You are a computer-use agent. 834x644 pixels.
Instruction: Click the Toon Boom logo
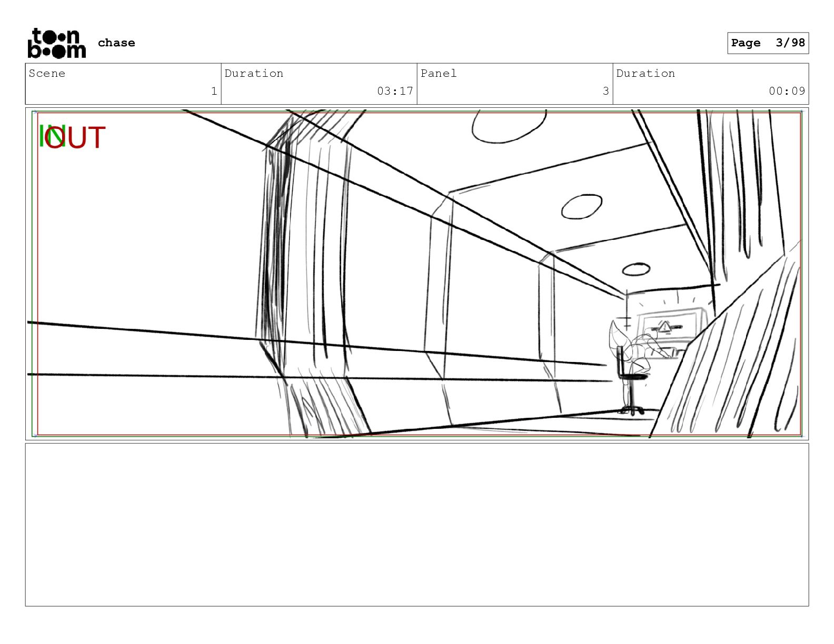tap(56, 43)
